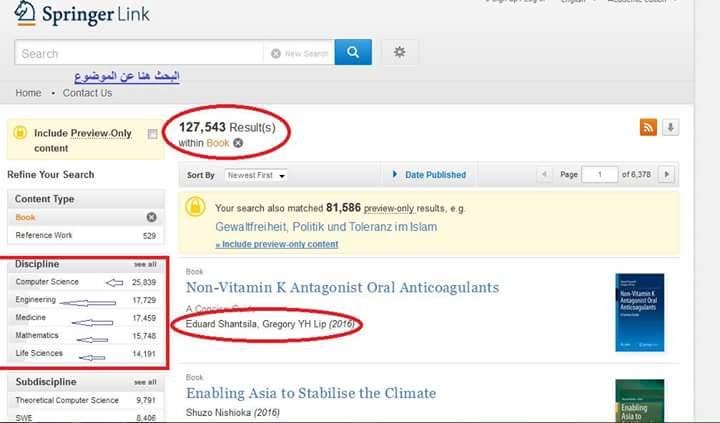720x423 pixels.
Task: Click the orange RSS feed icon
Action: click(648, 127)
